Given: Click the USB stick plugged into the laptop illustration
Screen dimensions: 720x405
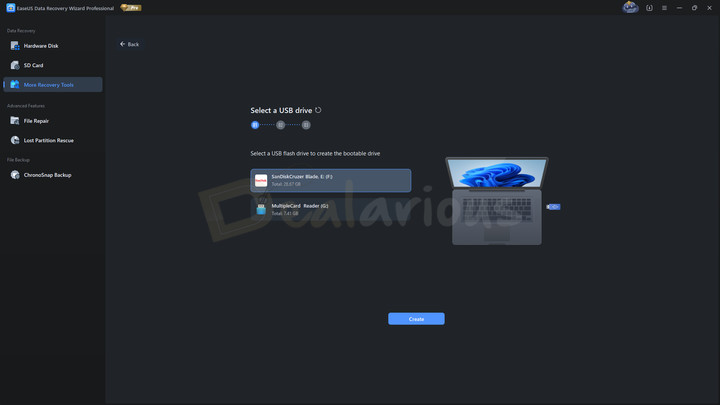Looking at the screenshot, I should 553,207.
